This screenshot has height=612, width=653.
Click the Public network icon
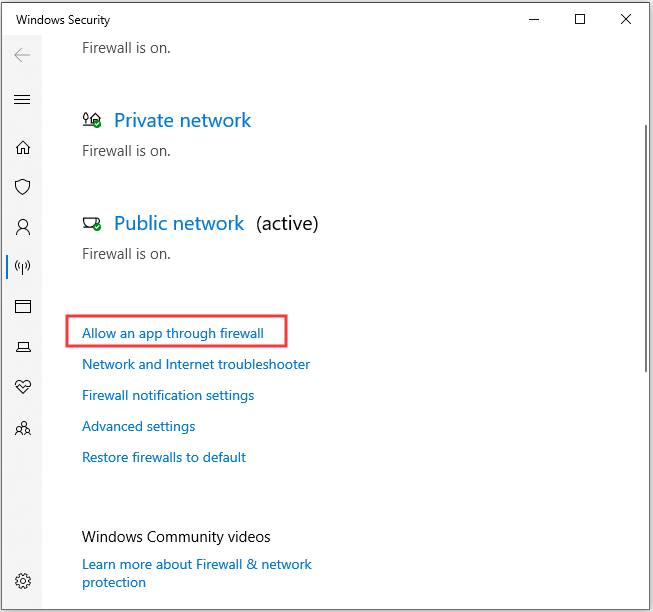92,224
